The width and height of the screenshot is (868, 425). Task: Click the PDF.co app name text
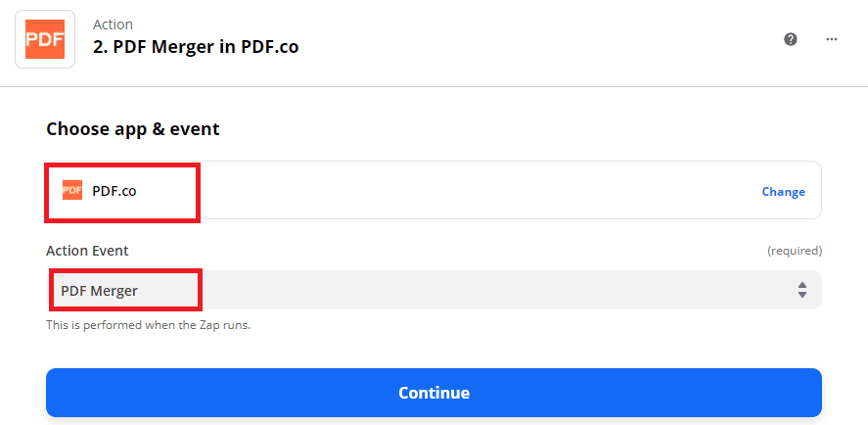tap(114, 191)
